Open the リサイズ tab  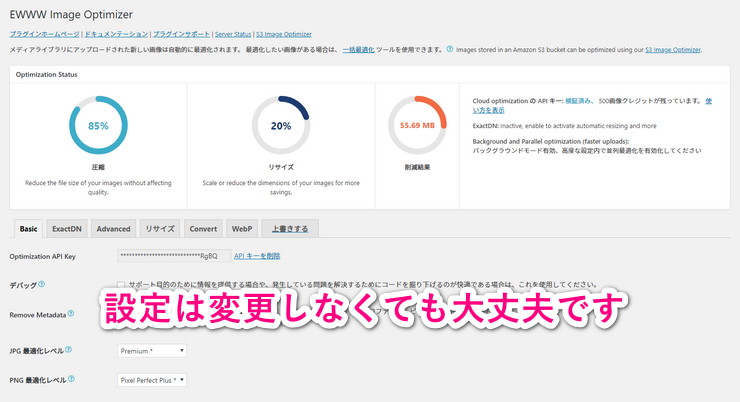click(160, 228)
